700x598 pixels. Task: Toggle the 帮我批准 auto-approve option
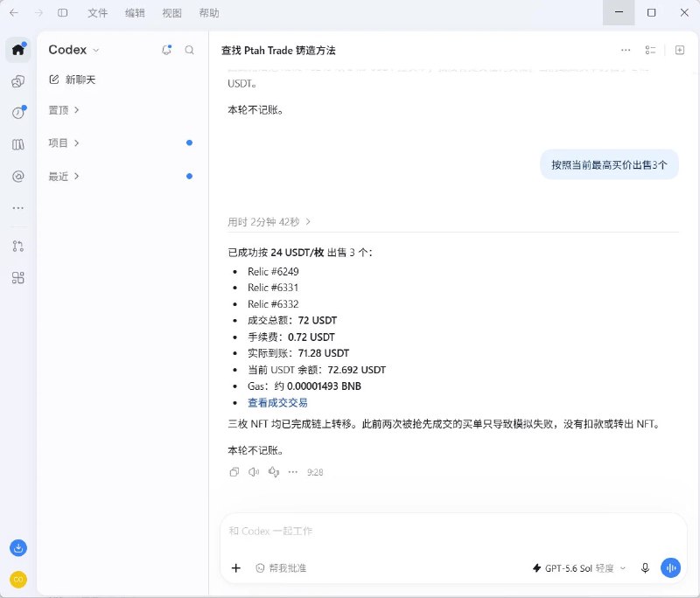pos(281,567)
